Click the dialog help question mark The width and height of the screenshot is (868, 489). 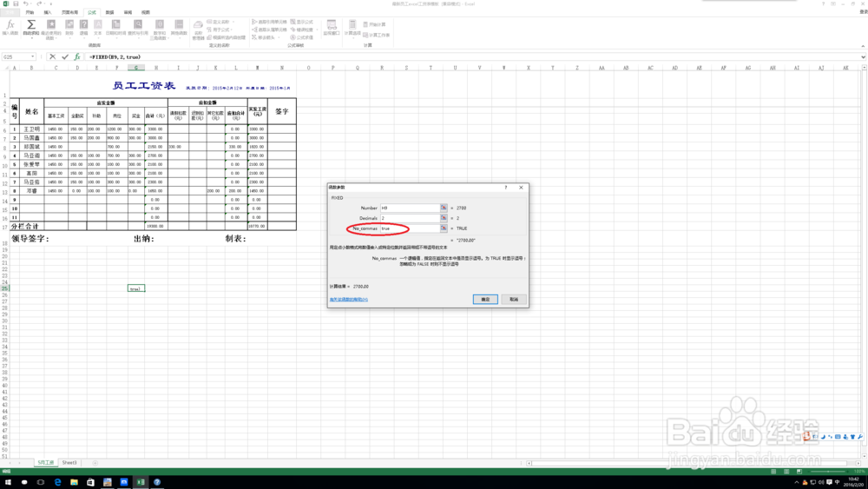(505, 188)
